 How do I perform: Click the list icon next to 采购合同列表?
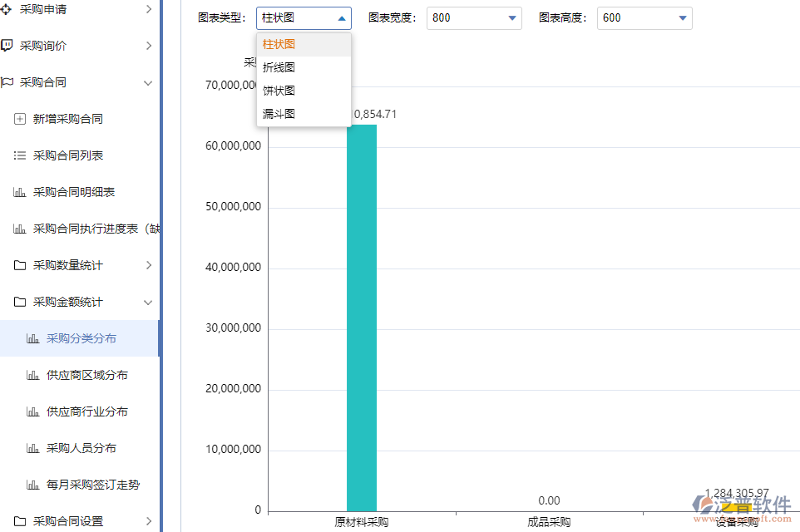tap(19, 155)
